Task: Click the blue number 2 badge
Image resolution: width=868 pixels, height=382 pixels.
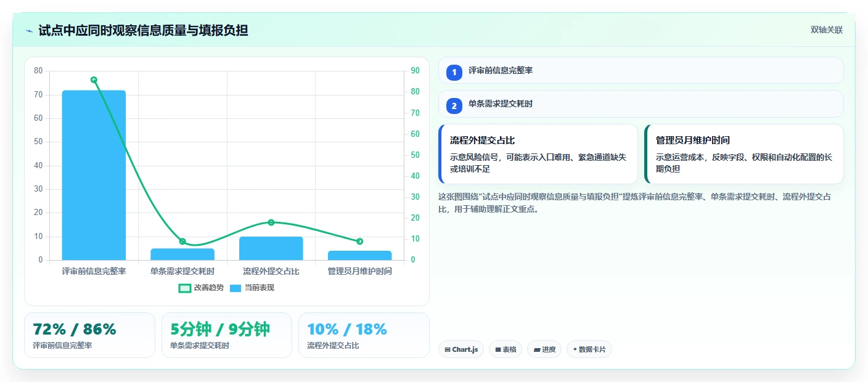Action: (454, 106)
